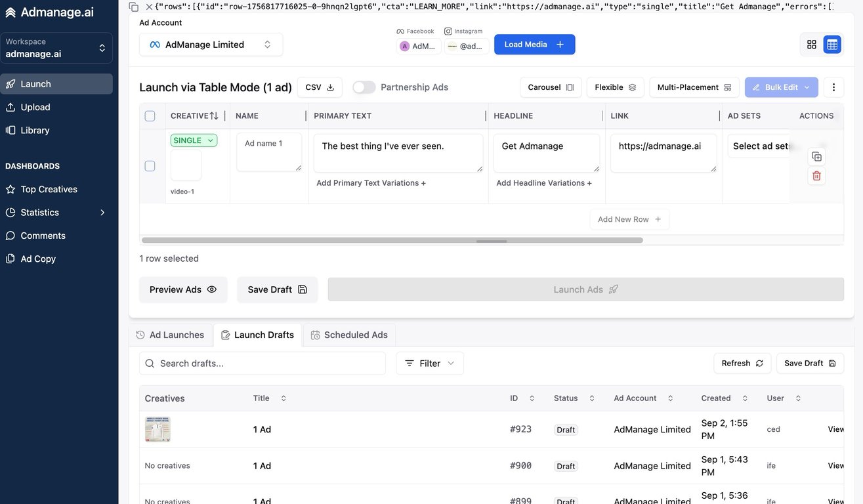Sort drafts by User column
The width and height of the screenshot is (863, 504).
798,398
